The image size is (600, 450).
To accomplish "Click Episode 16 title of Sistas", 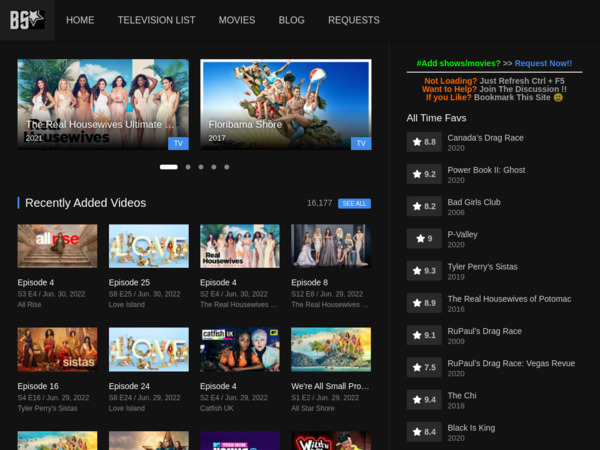I will 38,386.
